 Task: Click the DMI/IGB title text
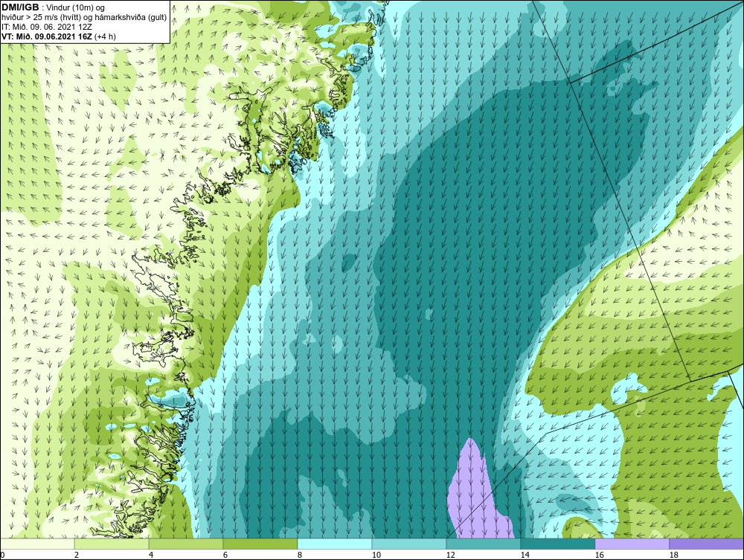[x=20, y=7]
